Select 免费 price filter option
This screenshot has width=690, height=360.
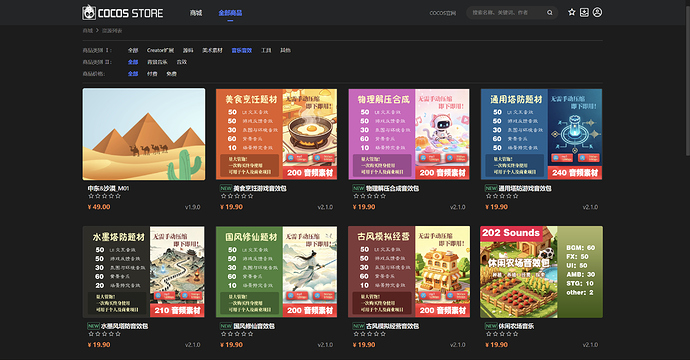click(172, 74)
